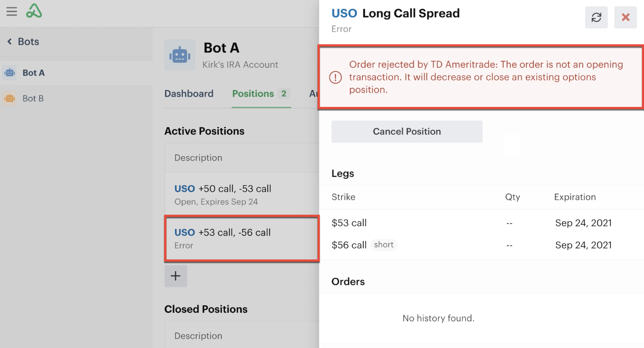Click the USO ticker link in panel title
Screen dimensions: 644x348
344,13
